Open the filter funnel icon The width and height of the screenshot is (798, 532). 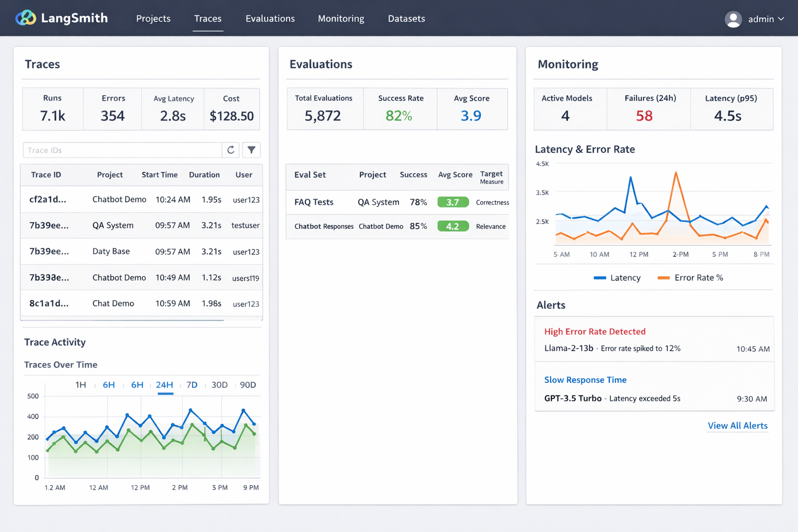pos(251,150)
